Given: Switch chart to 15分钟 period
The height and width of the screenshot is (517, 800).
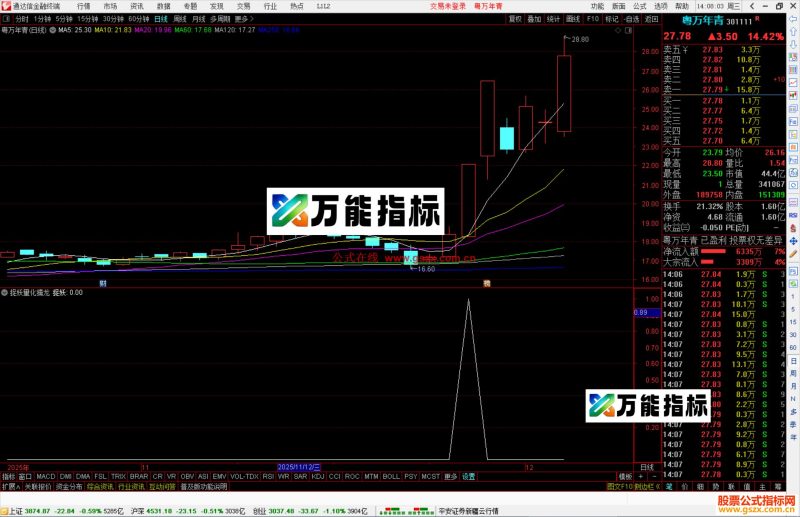Looking at the screenshot, I should point(87,19).
